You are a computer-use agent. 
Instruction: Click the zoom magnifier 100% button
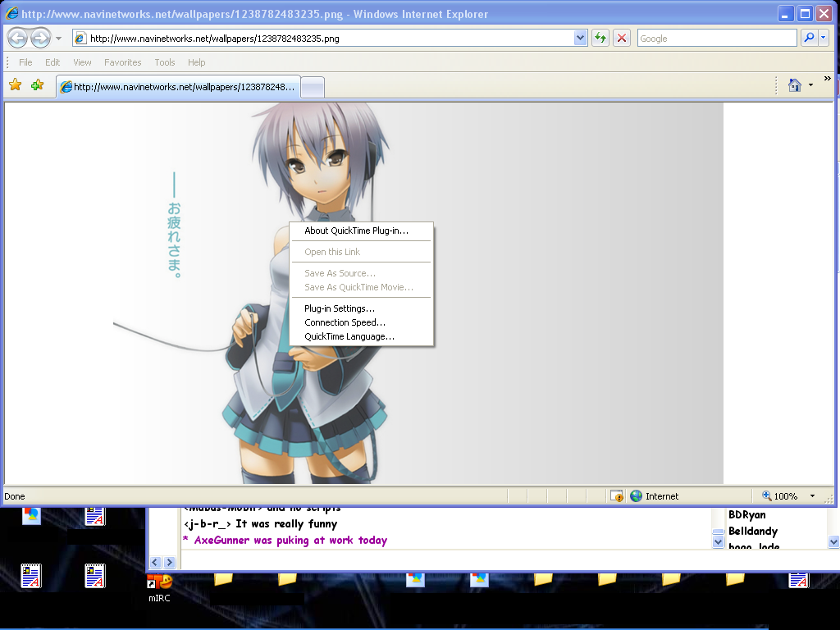779,496
